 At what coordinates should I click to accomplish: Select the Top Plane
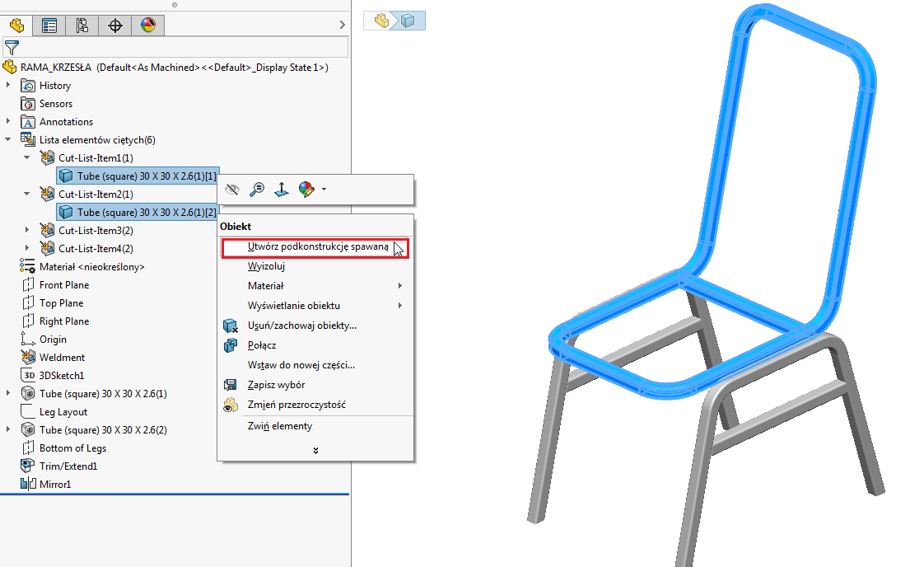[61, 303]
